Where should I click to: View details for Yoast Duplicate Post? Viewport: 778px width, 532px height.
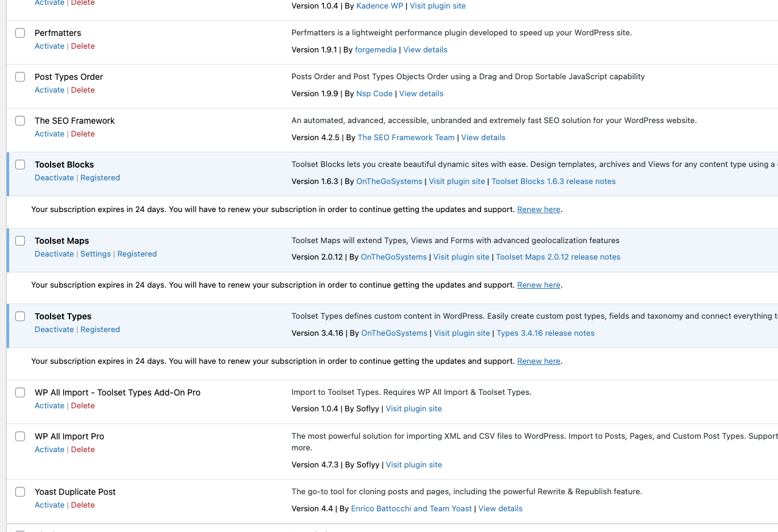click(x=501, y=509)
